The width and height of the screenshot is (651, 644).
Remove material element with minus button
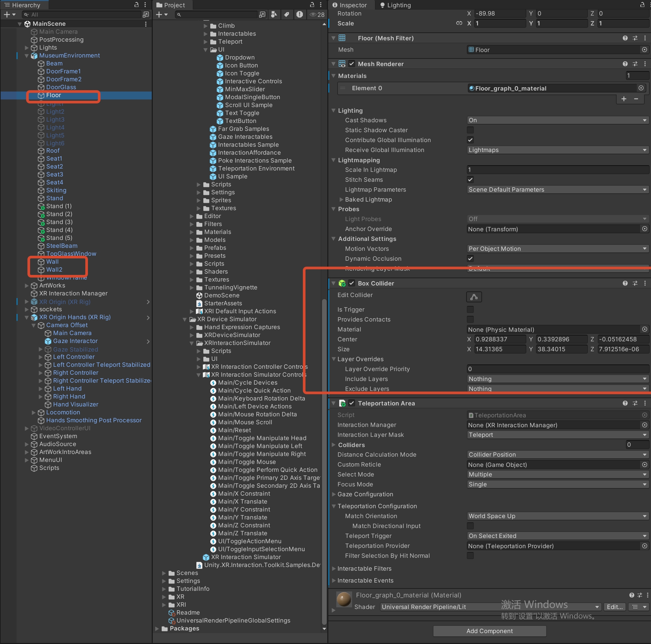coord(636,99)
